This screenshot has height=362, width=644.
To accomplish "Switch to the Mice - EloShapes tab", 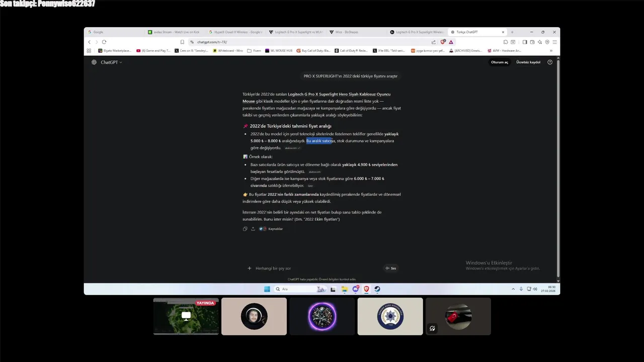I will [356, 32].
